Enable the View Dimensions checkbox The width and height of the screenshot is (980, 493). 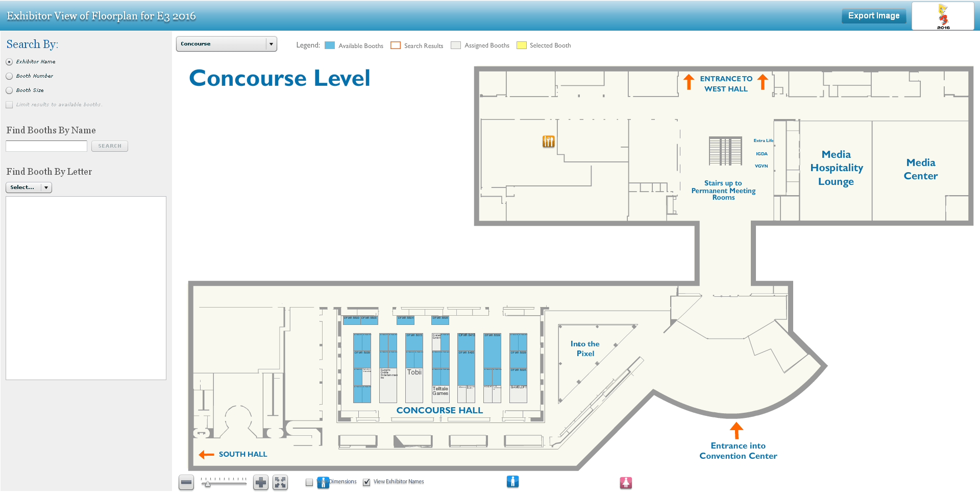[309, 482]
